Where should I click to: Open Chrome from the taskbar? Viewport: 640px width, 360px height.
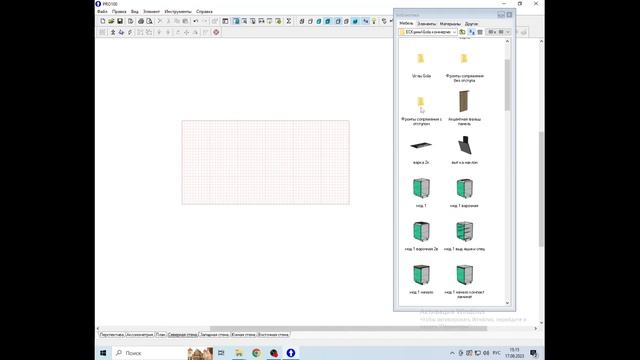[x=256, y=353]
